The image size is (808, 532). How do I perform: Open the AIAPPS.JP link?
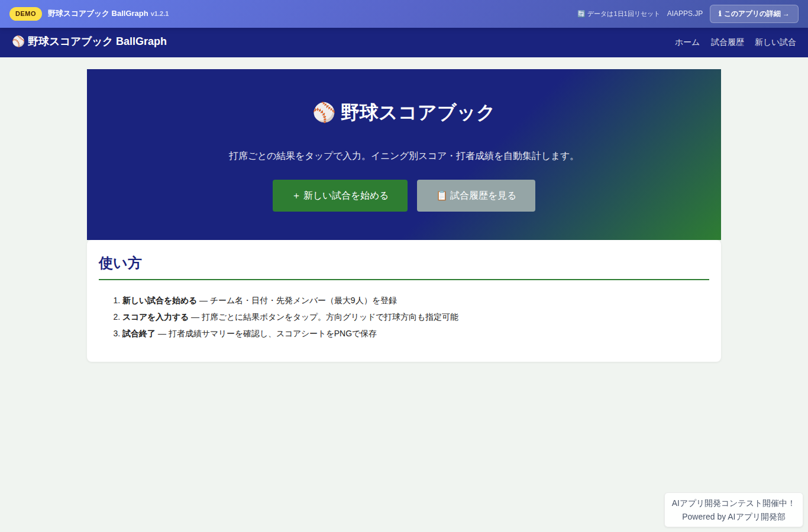(685, 14)
